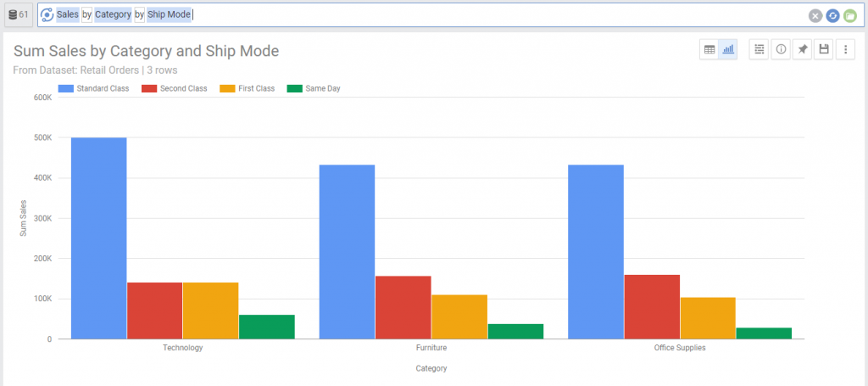Select the 'Category' token in the query
The height and width of the screenshot is (386, 868).
pos(113,15)
